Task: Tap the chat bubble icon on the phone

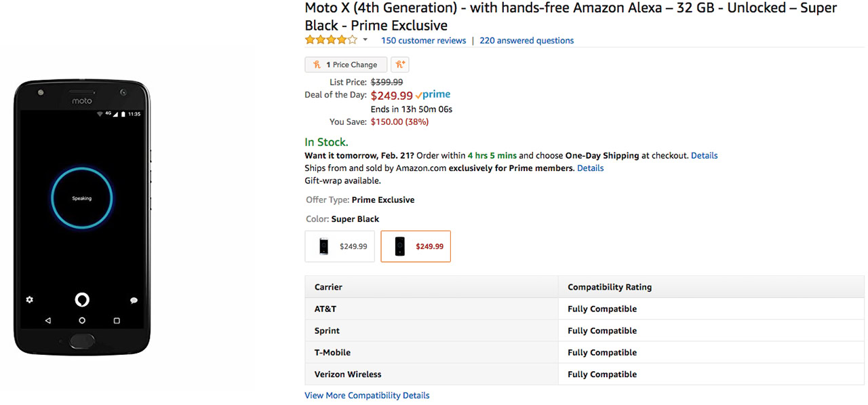Action: (x=134, y=300)
